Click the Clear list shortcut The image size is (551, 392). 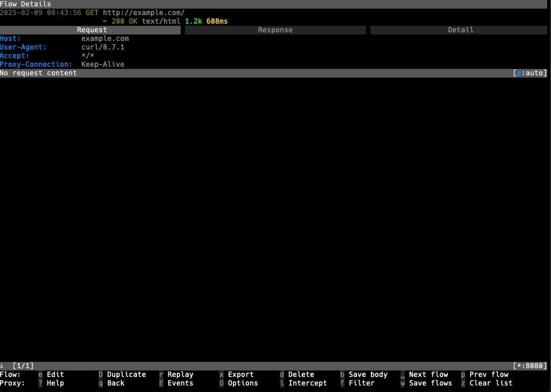point(487,383)
